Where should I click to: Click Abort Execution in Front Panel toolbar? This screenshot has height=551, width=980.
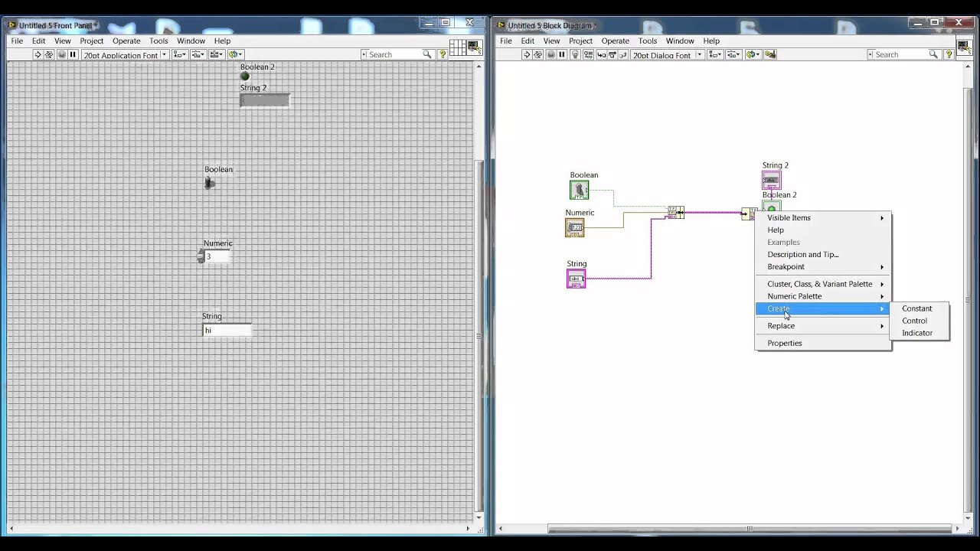click(61, 54)
